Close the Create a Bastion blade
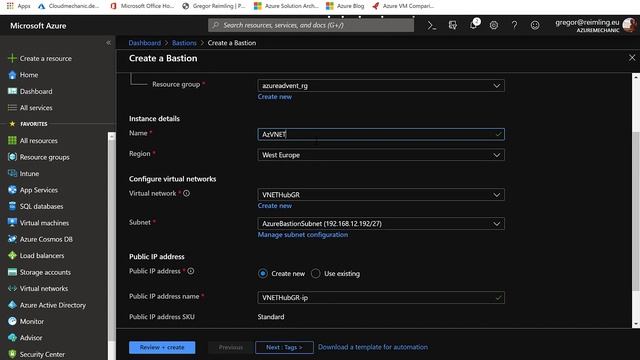Screen dimensions: 640x360 coord(632,58)
